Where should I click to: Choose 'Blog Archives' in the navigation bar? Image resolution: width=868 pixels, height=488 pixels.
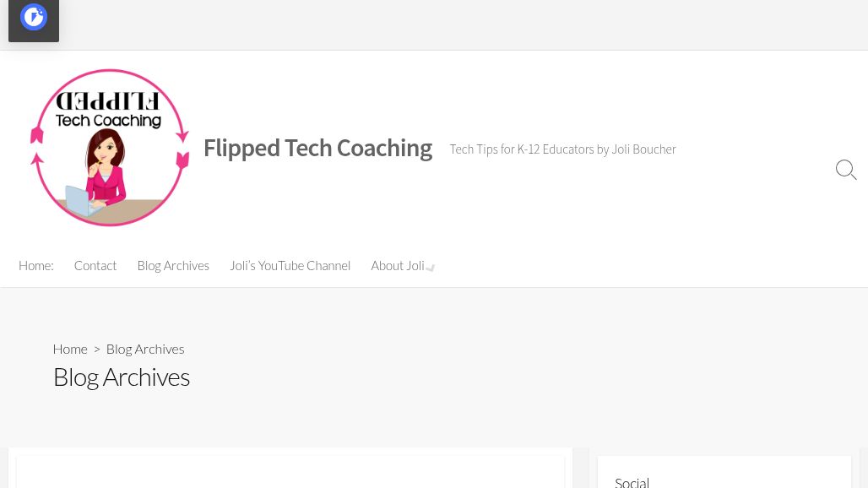pyautogui.click(x=173, y=265)
